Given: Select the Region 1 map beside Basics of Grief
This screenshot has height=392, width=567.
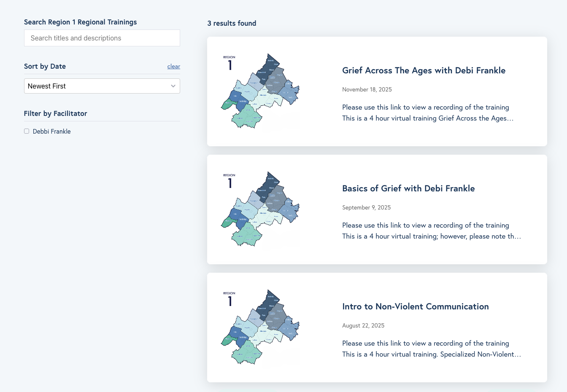Looking at the screenshot, I should coord(259,209).
